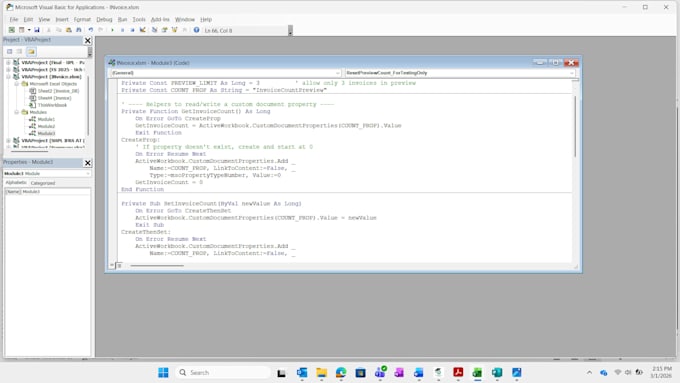This screenshot has height=383, width=680.
Task: Stop execution with the Reset icon
Action: pos(132,30)
